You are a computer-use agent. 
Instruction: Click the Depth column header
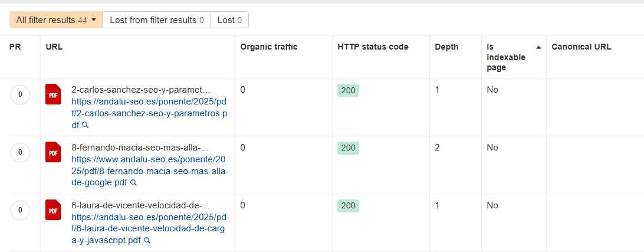pyautogui.click(x=446, y=47)
